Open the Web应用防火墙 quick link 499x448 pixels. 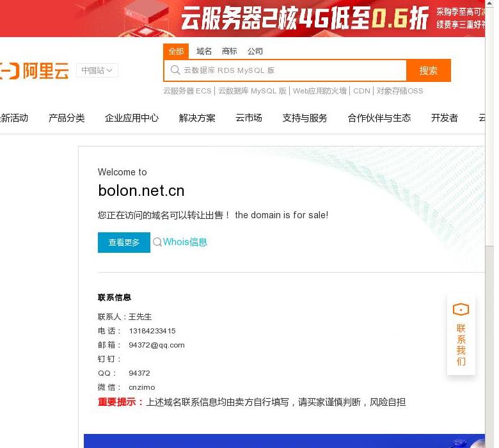tap(320, 91)
